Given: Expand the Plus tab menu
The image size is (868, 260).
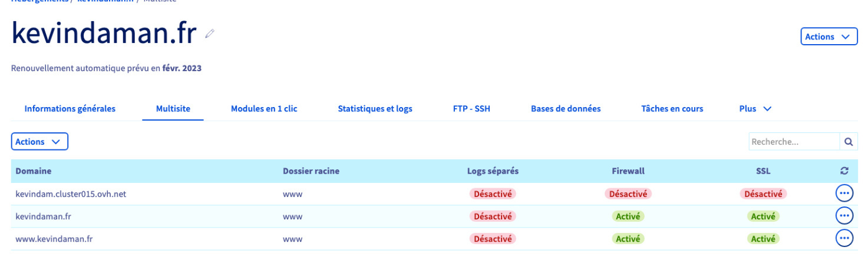Looking at the screenshot, I should click(755, 109).
